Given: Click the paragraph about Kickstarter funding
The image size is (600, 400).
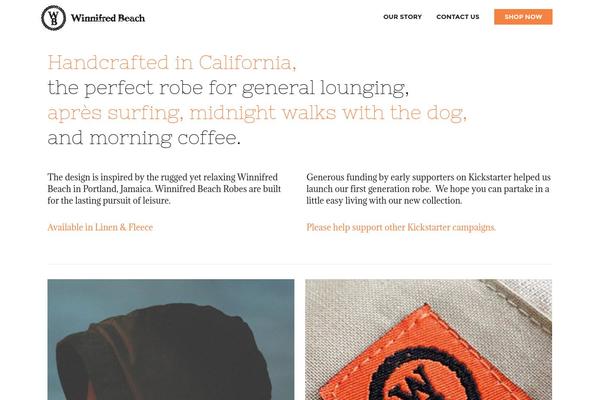Looking at the screenshot, I should 429,189.
